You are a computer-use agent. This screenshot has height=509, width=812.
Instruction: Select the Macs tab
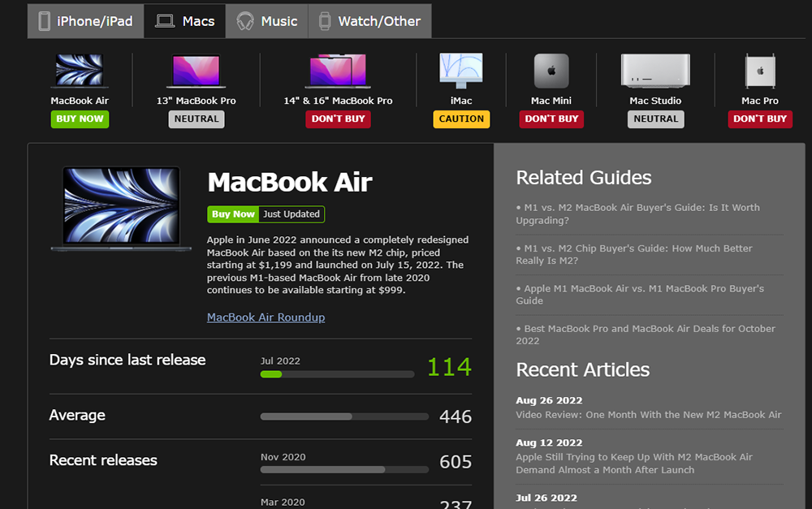pos(185,21)
